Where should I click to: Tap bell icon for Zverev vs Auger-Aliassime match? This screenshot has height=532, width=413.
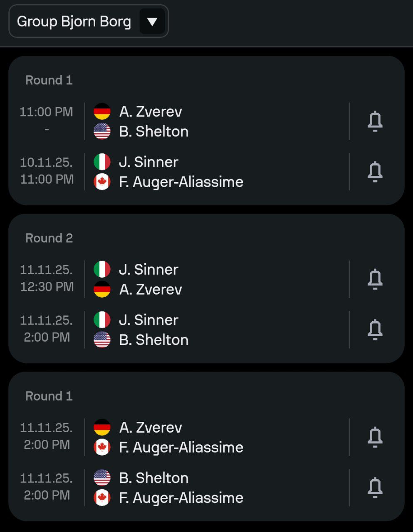375,437
